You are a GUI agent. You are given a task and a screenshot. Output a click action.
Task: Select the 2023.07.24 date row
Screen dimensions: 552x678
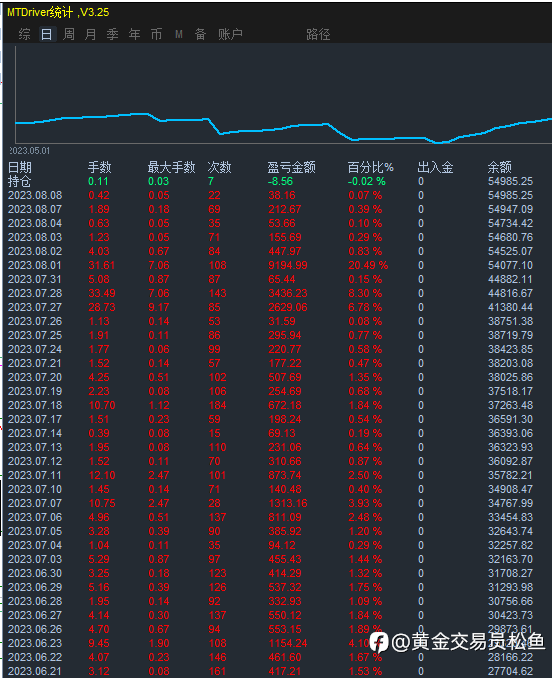click(35, 349)
